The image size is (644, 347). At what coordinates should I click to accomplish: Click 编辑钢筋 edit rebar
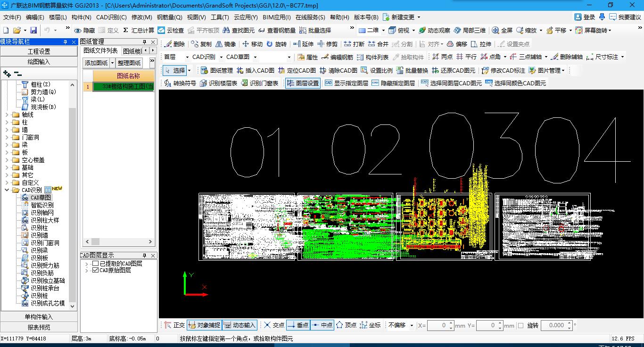pyautogui.click(x=337, y=57)
